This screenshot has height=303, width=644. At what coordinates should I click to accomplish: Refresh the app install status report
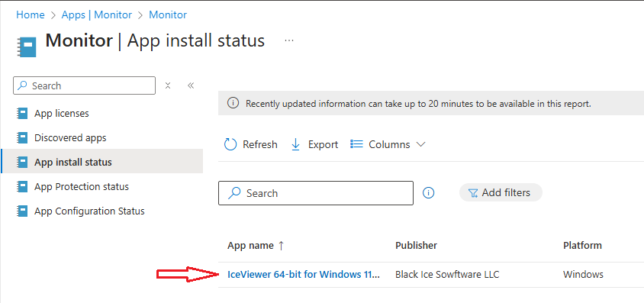[250, 144]
